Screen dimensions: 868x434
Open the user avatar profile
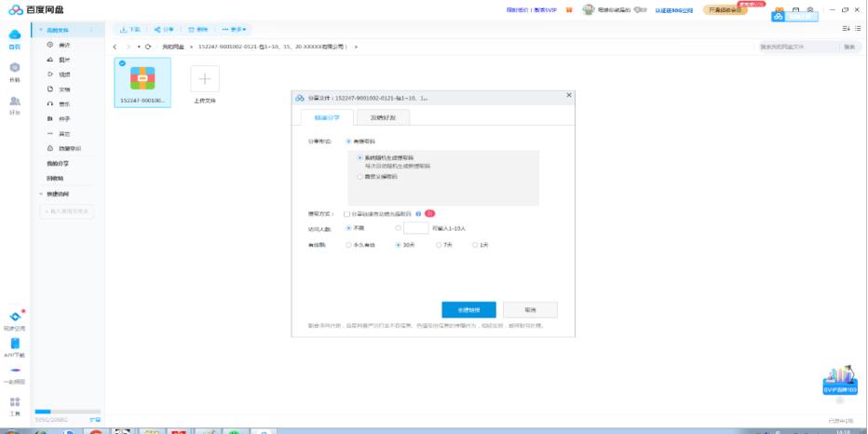588,10
